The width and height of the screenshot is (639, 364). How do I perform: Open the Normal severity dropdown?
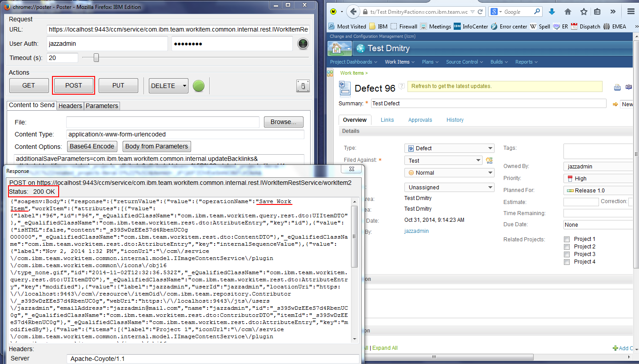449,172
